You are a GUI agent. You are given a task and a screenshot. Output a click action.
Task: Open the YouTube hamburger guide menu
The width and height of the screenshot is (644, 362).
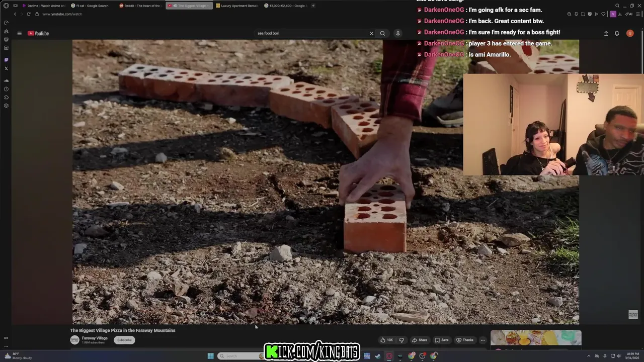click(19, 33)
